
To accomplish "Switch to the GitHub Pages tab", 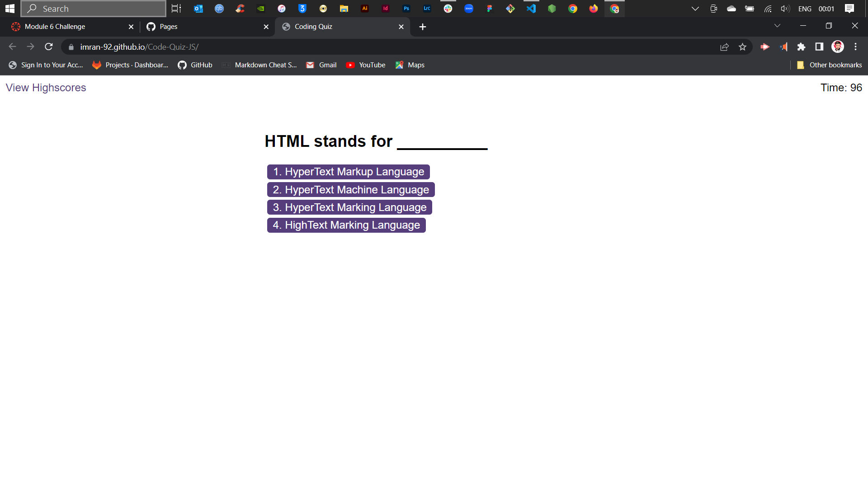I will tap(203, 27).
